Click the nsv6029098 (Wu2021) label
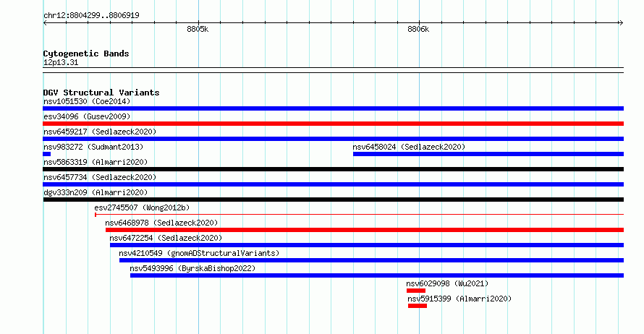644x334 pixels. tap(447, 283)
